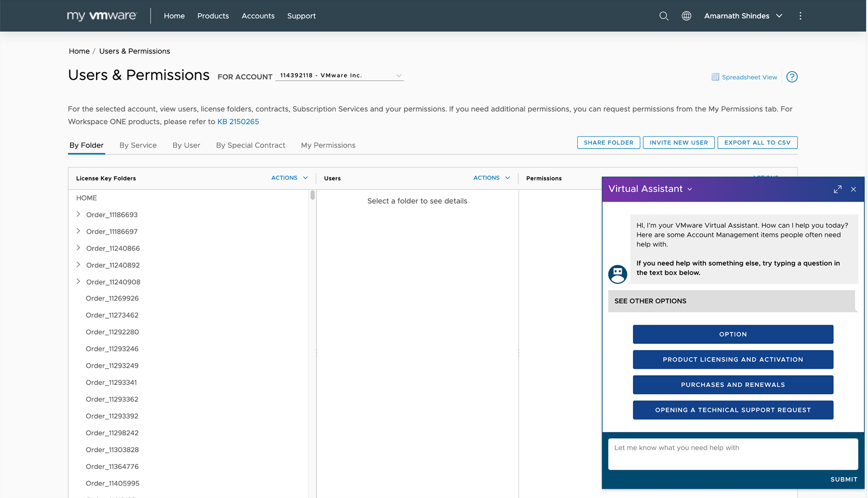Focus the assistant help text box
Viewport: 868px width, 498px height.
(x=733, y=454)
